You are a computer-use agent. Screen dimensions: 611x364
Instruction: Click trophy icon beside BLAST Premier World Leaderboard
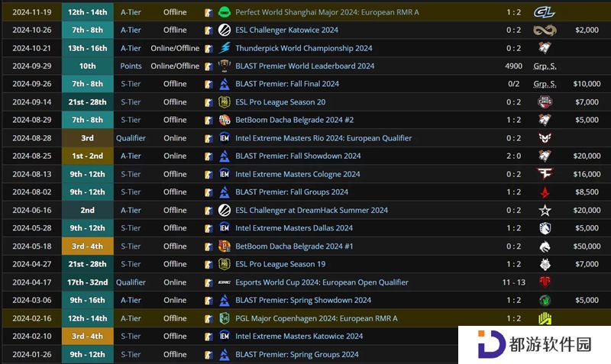tap(224, 66)
